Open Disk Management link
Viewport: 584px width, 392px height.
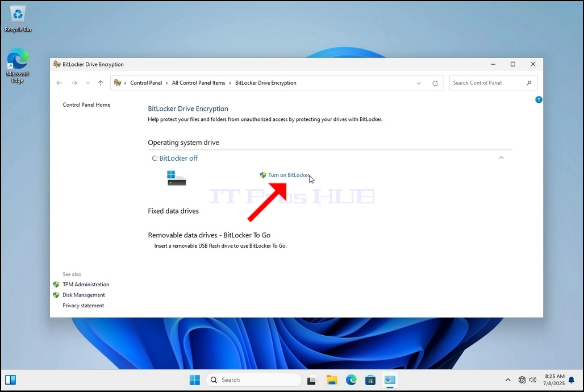84,295
